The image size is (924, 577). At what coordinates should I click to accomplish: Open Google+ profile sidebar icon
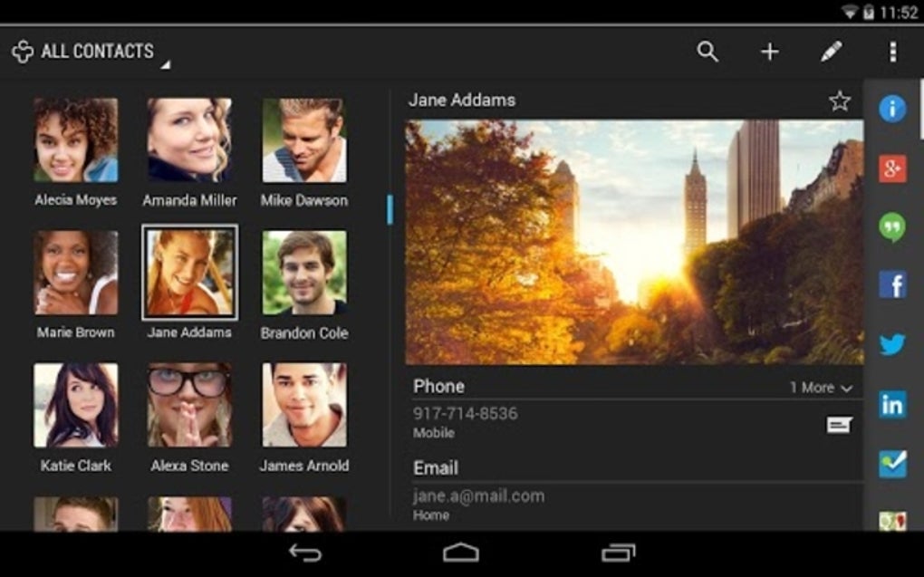point(892,168)
